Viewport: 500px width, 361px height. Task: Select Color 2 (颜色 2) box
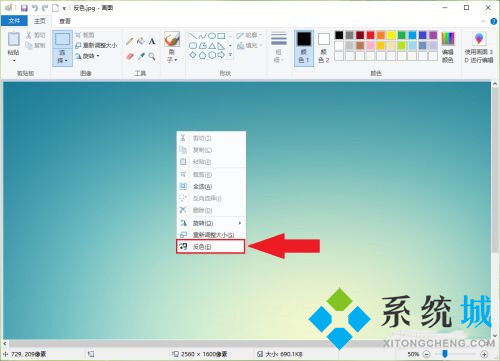[323, 48]
